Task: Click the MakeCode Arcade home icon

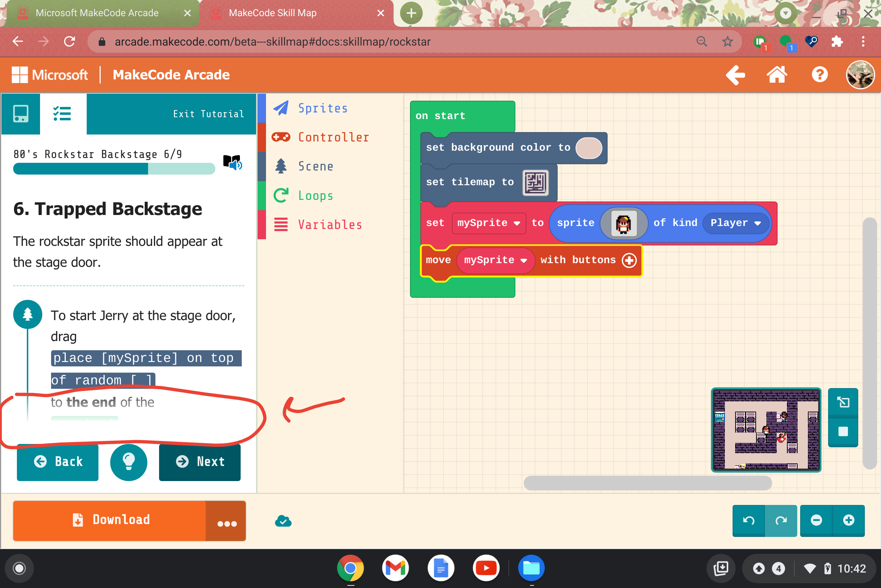Action: coord(777,75)
